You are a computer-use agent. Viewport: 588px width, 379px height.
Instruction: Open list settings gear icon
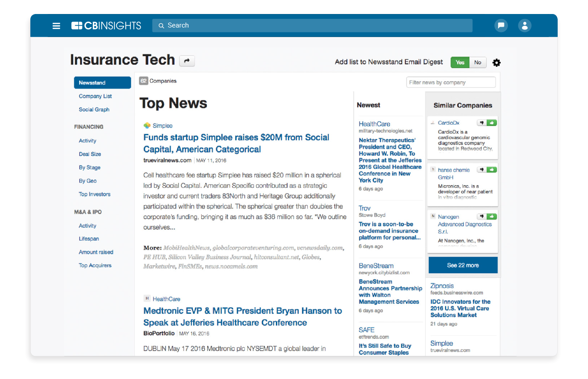(x=497, y=63)
